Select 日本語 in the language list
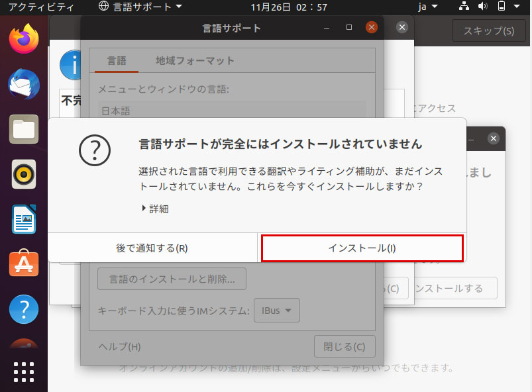 (232, 111)
